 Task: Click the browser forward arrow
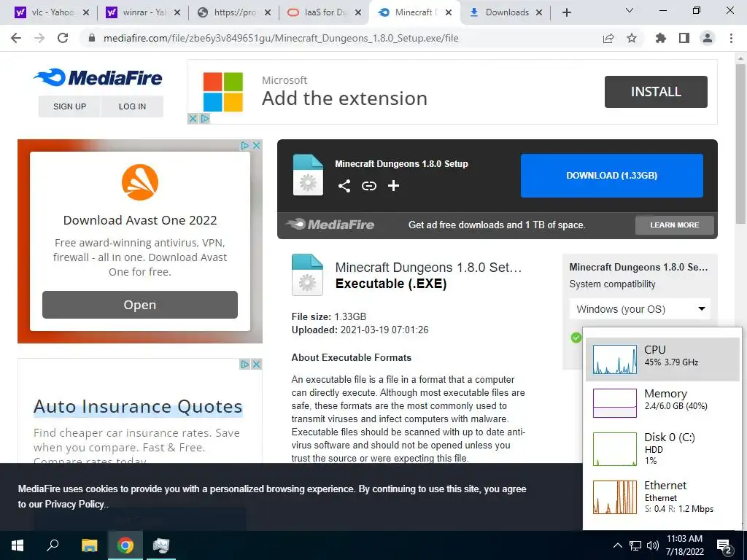[x=39, y=38]
